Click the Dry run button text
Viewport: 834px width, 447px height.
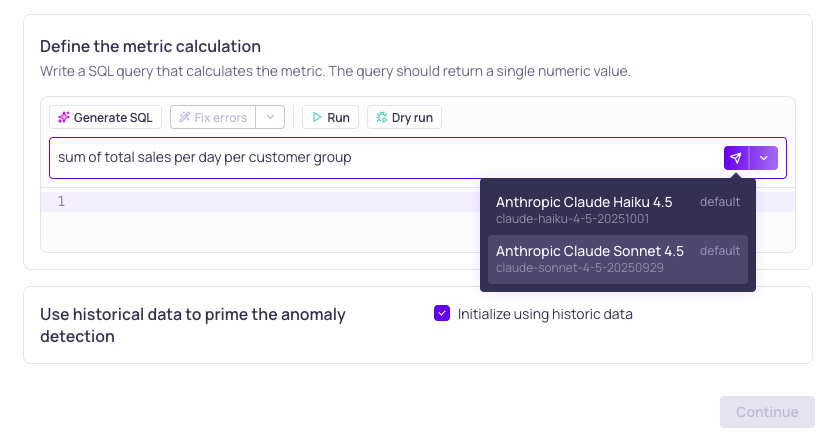[412, 118]
